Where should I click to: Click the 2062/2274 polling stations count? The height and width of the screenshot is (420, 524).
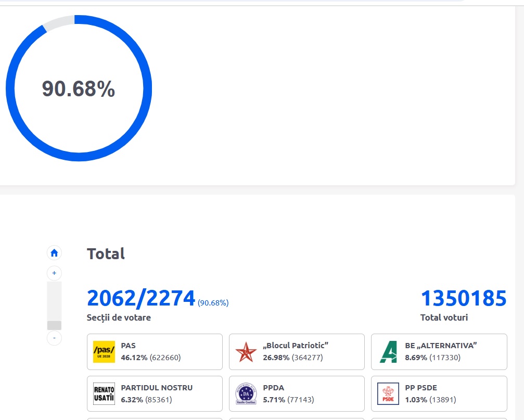[x=141, y=299]
